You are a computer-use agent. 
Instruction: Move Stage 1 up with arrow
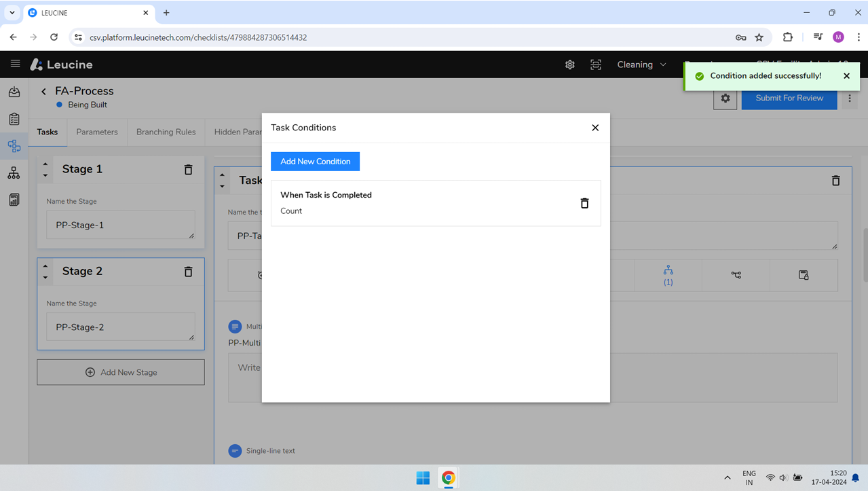(45, 164)
